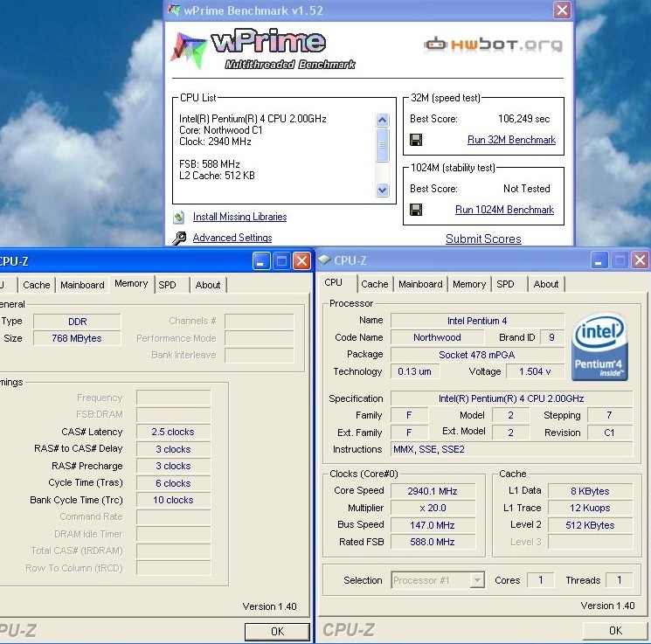
Task: Open About tab in left CPU-Z
Action: coord(208,285)
